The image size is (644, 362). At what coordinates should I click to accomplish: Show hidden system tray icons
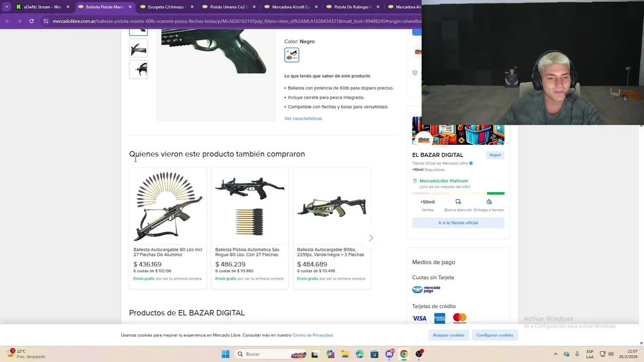tap(555, 354)
